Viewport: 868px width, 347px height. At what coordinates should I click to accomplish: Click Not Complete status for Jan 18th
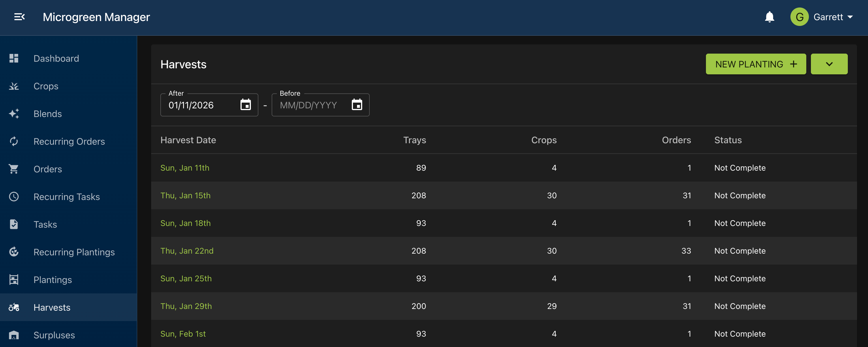pos(740,223)
